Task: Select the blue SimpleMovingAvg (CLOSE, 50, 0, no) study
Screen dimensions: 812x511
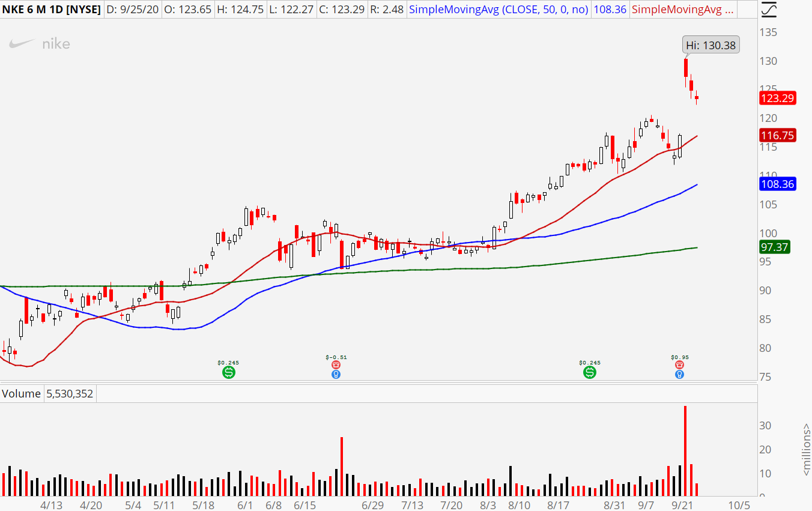Action: point(499,10)
